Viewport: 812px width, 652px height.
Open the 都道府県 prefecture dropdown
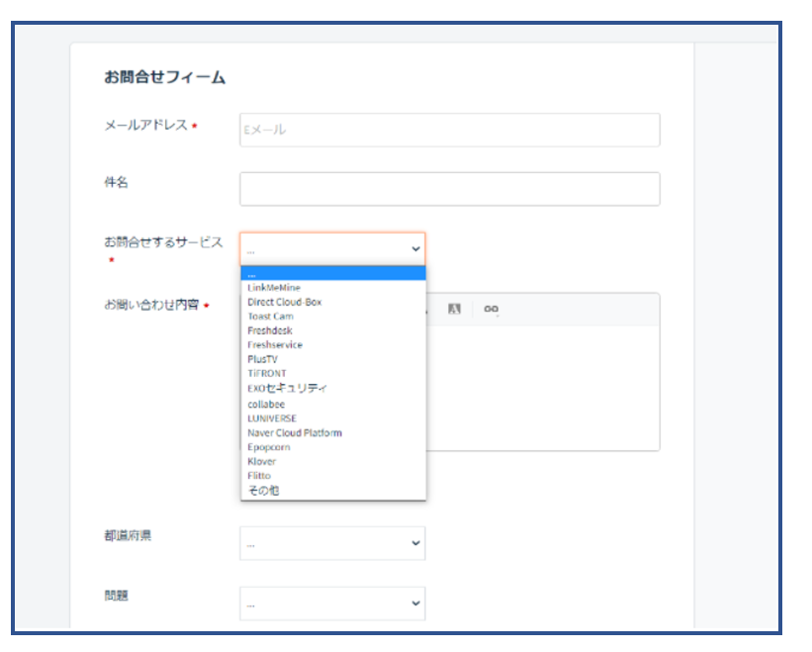pyautogui.click(x=332, y=543)
